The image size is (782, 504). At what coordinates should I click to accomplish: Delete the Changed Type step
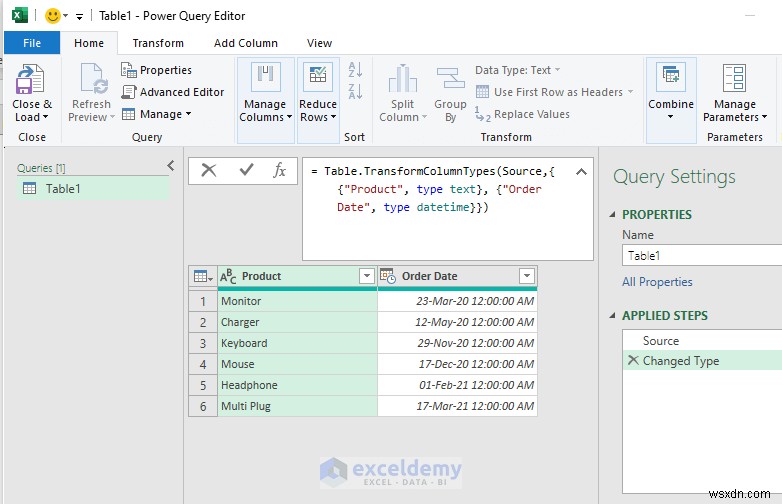[x=633, y=360]
